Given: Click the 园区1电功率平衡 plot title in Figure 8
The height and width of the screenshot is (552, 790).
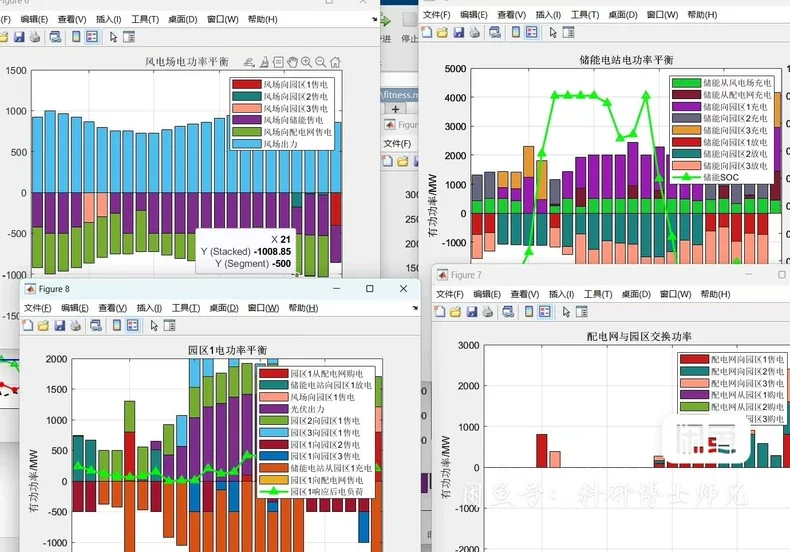Looking at the screenshot, I should [x=227, y=350].
